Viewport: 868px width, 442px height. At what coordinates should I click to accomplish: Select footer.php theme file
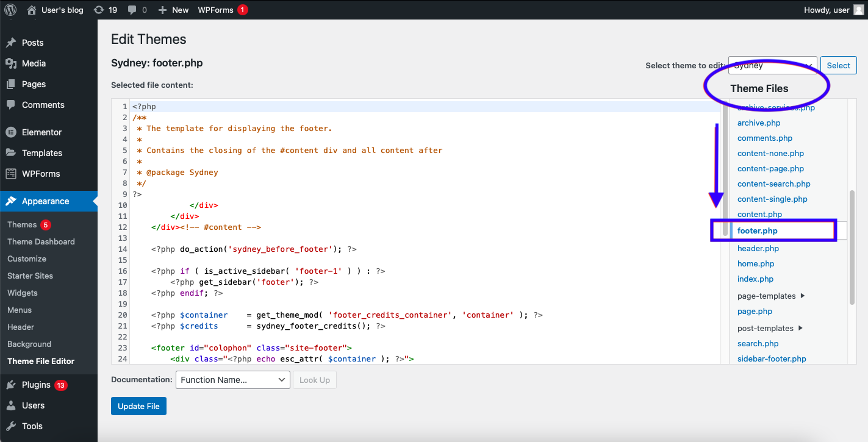point(758,230)
